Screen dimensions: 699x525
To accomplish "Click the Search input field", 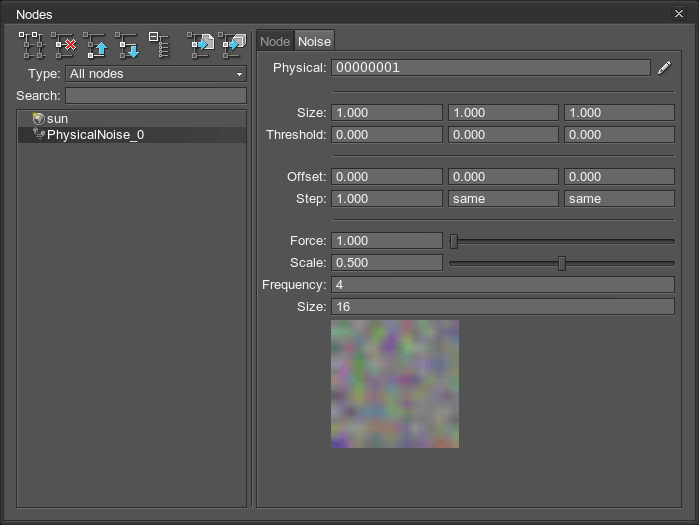I will (x=155, y=96).
